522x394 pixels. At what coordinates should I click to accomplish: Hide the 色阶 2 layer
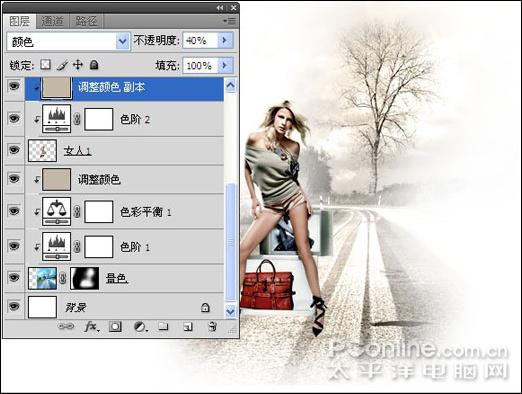[x=14, y=118]
